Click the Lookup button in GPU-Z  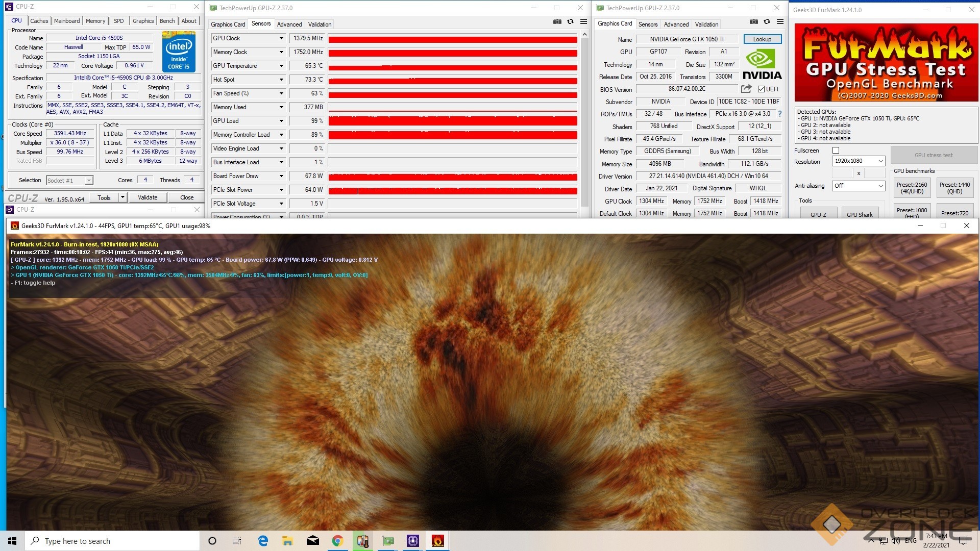pos(762,39)
